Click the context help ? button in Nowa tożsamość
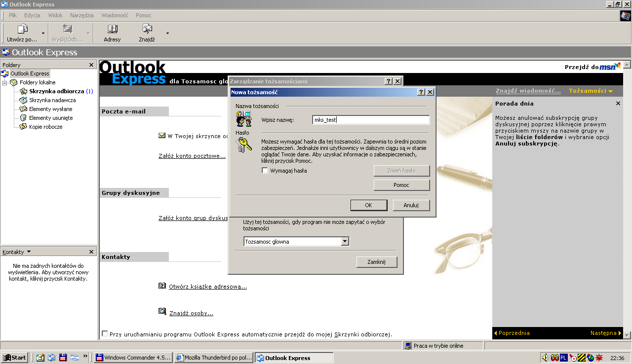Screen dimensions: 632x364 coord(421,92)
